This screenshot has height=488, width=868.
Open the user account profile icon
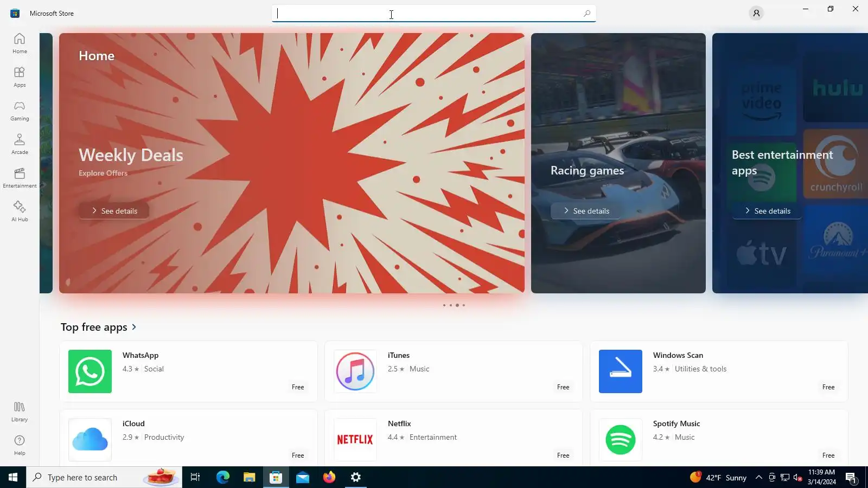pyautogui.click(x=756, y=13)
